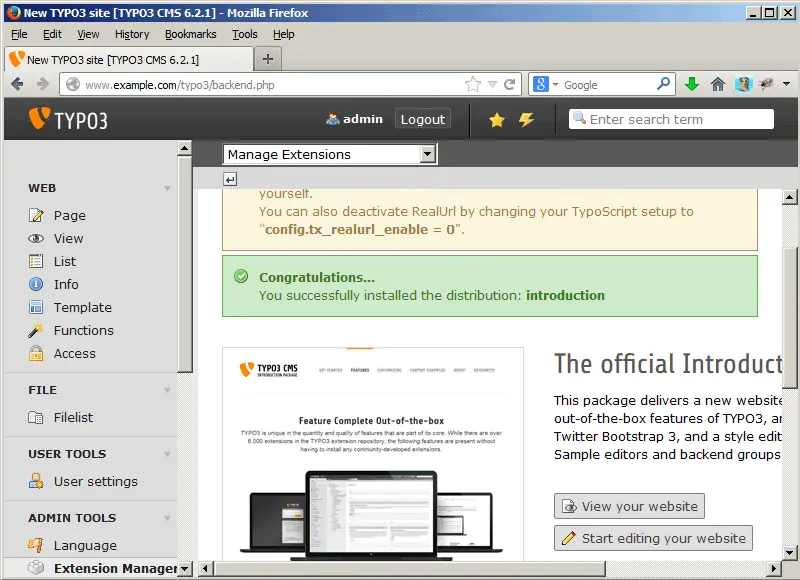800x580 pixels.
Task: Click the Logout button
Action: pyautogui.click(x=422, y=119)
